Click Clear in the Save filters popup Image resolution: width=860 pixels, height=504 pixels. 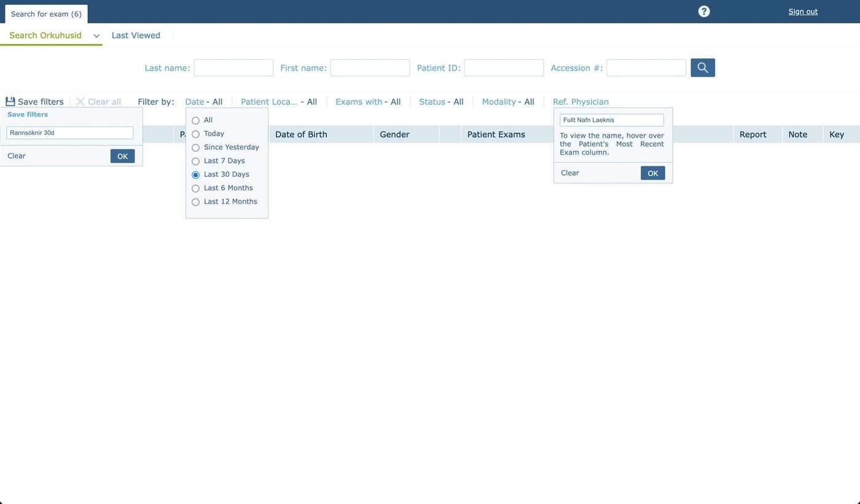17,156
